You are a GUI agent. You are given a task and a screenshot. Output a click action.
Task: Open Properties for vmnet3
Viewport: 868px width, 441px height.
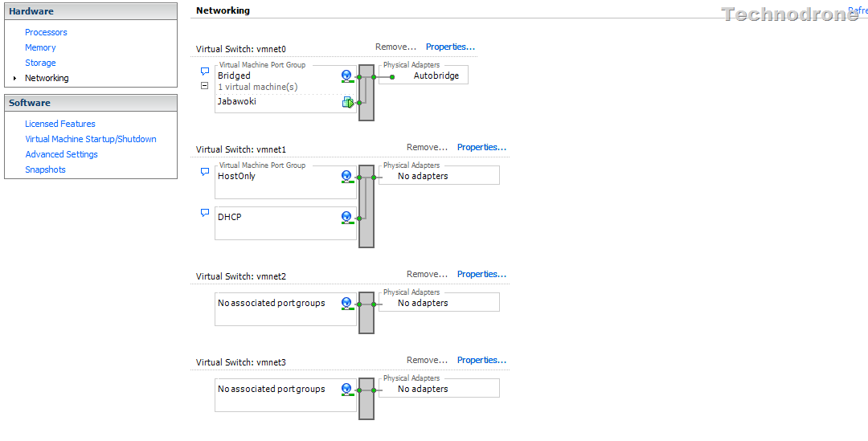481,360
